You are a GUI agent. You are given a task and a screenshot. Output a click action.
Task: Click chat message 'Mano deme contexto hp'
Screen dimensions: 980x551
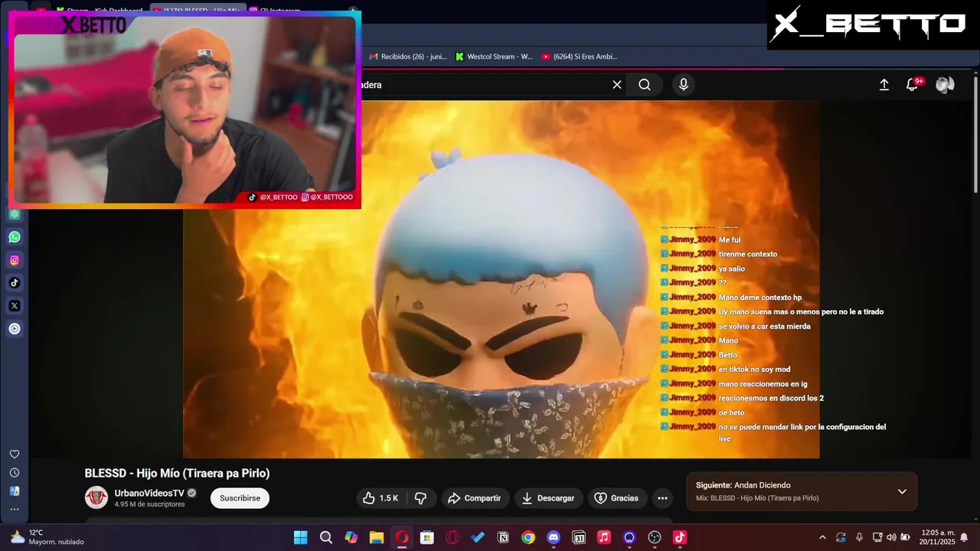pyautogui.click(x=760, y=298)
